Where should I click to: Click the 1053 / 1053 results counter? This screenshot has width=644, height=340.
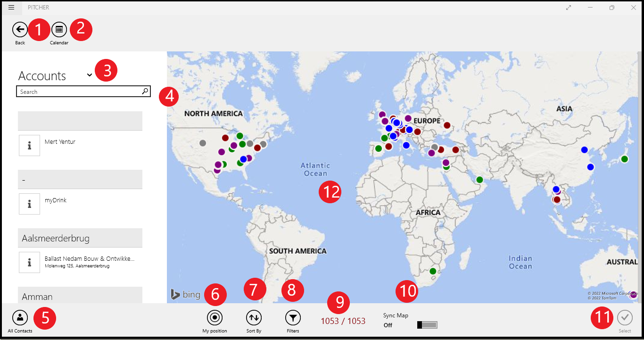343,321
